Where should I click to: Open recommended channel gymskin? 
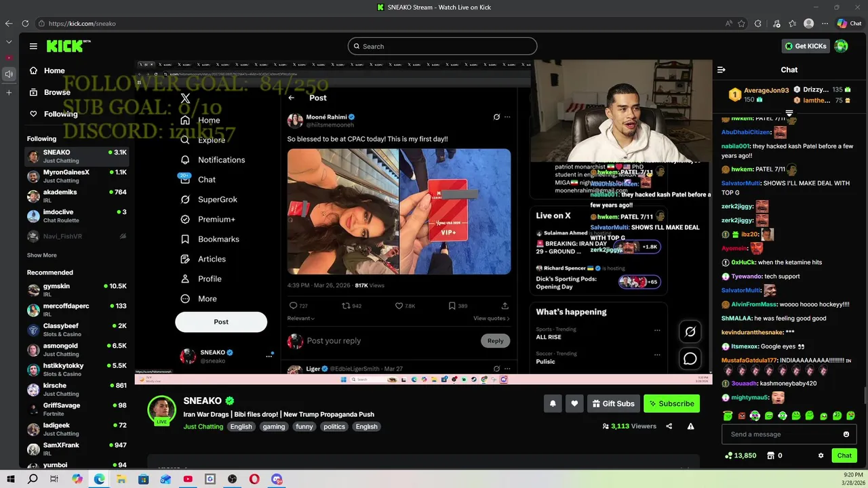[x=77, y=290]
